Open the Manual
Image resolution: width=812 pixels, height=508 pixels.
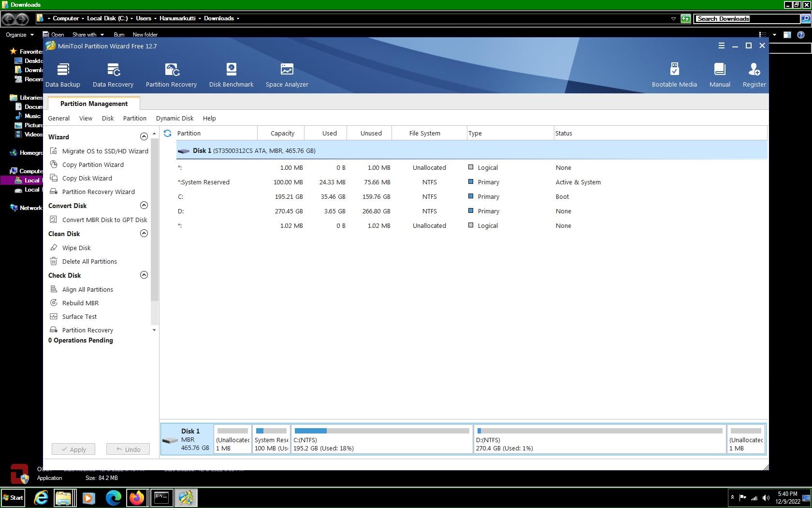point(719,75)
